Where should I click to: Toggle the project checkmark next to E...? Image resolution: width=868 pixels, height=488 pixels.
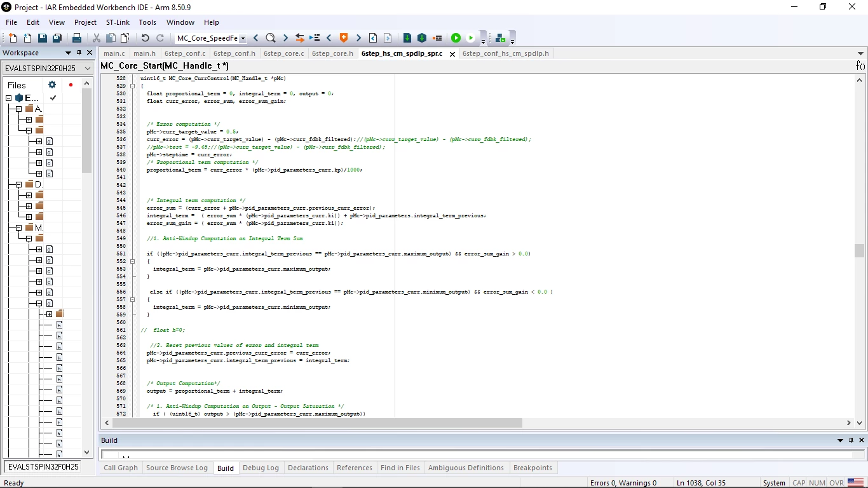click(x=53, y=98)
